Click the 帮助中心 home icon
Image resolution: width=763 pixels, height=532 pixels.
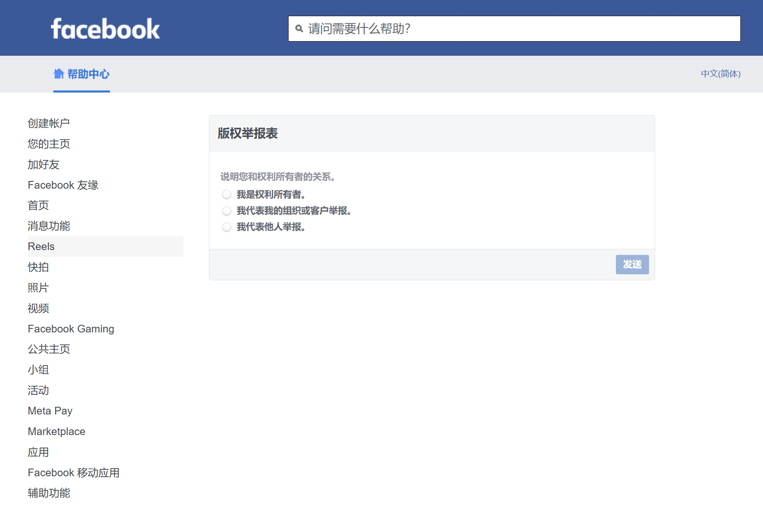(59, 74)
